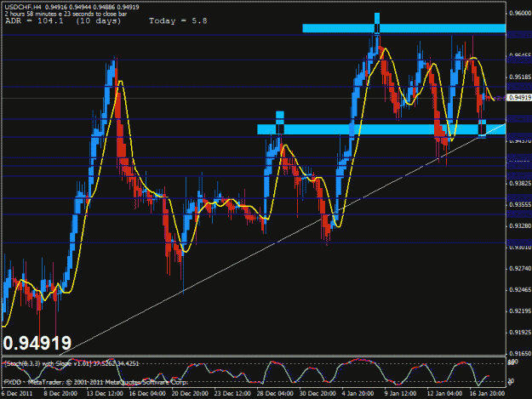Click the 0.95185 price axis label
The height and width of the screenshot is (399, 532).
tap(520, 77)
